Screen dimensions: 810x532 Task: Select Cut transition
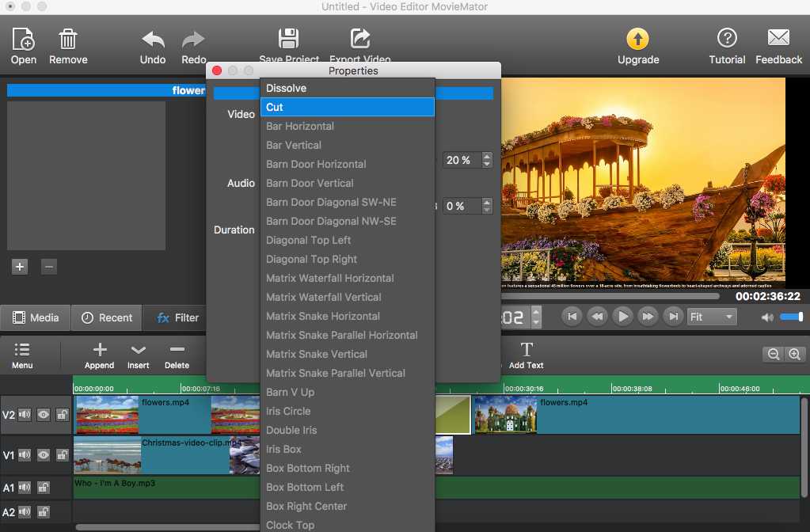pyautogui.click(x=347, y=107)
